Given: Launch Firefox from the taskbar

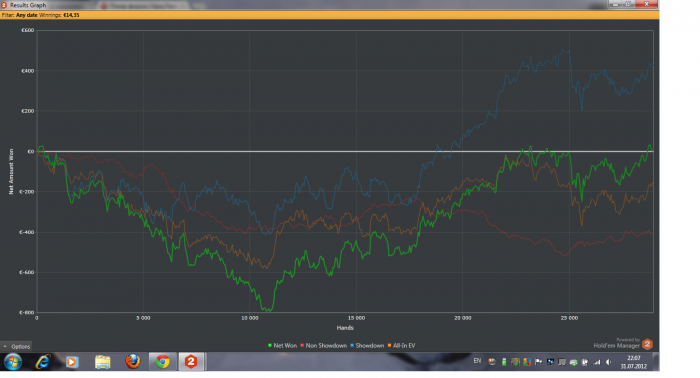Looking at the screenshot, I should (x=133, y=361).
